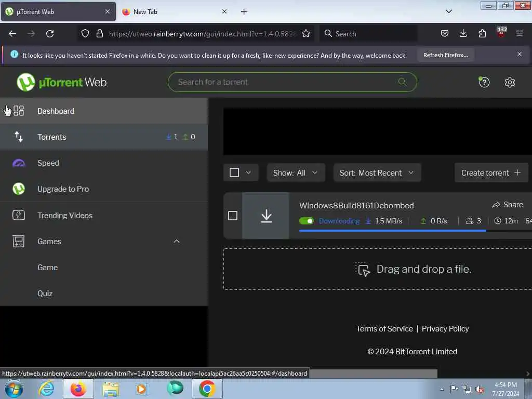Open a new tab with plus icon

point(244,12)
